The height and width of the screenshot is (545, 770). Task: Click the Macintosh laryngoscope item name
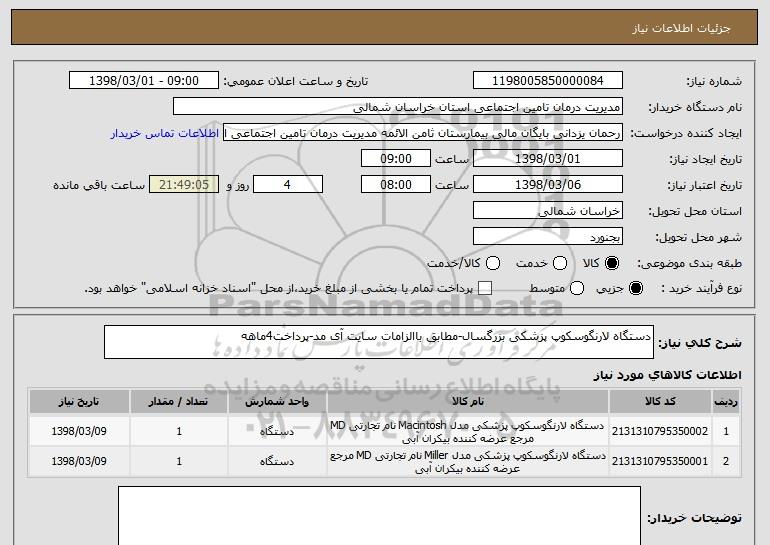coord(468,432)
